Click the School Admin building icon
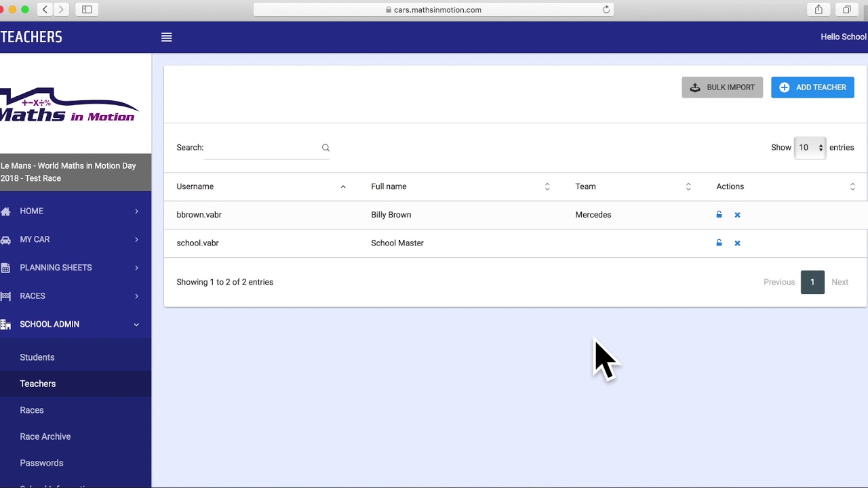This screenshot has width=868, height=488. point(5,325)
